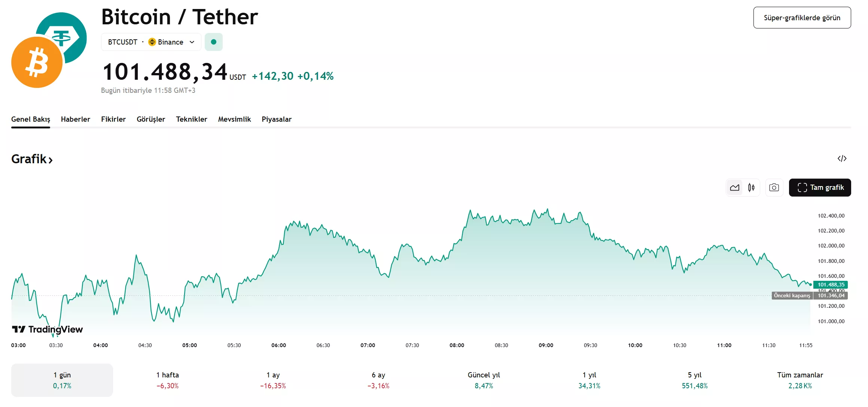Screen dimensions: 868x407
Task: Expand the Grafik section chevron
Action: tap(51, 160)
